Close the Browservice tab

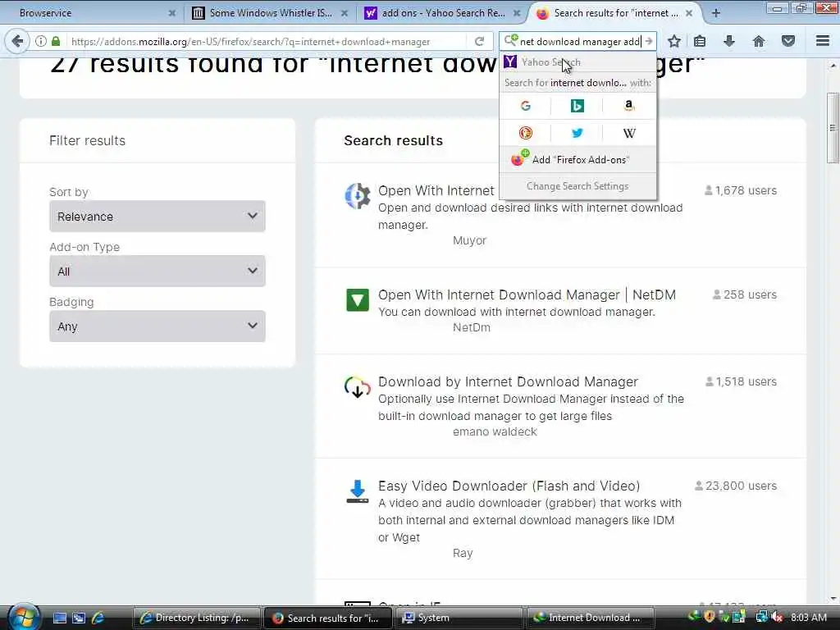tap(172, 13)
